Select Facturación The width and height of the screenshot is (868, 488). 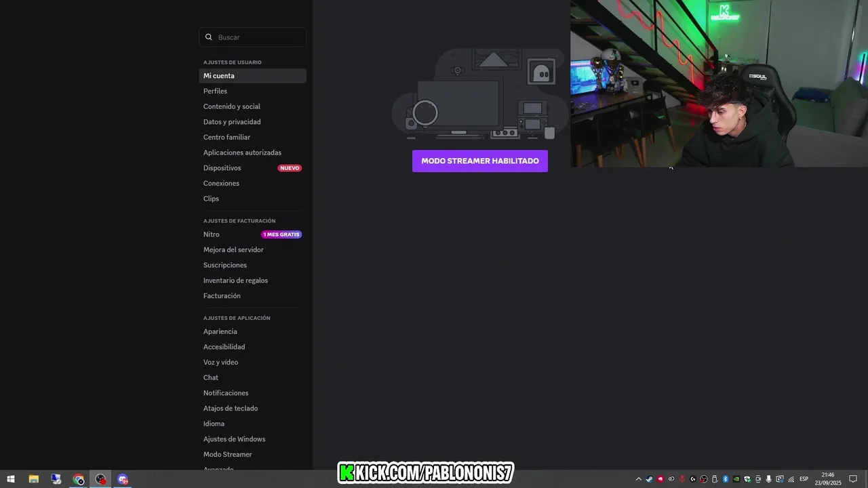pyautogui.click(x=252, y=296)
